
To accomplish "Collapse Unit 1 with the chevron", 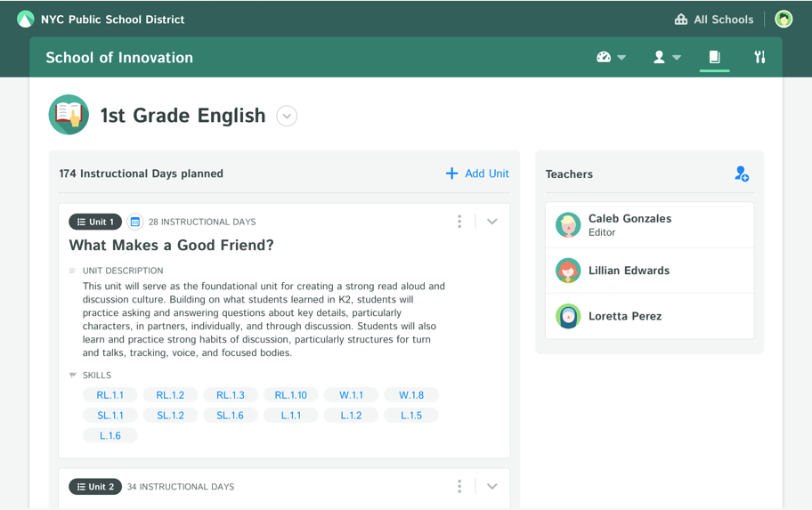I will coord(492,222).
